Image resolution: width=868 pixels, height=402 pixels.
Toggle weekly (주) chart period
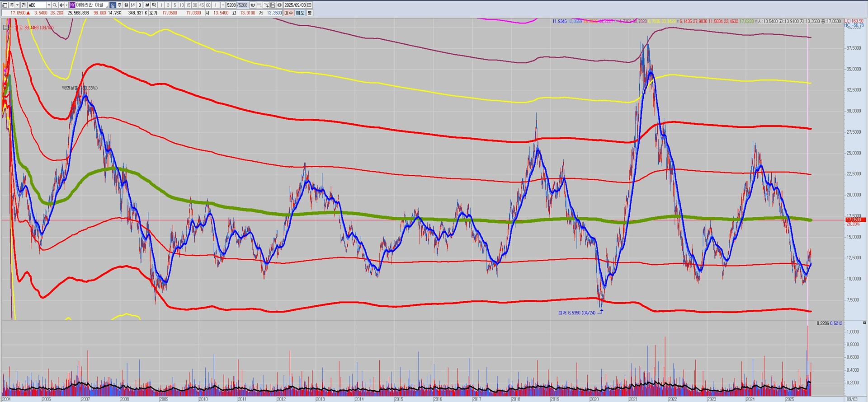point(119,5)
